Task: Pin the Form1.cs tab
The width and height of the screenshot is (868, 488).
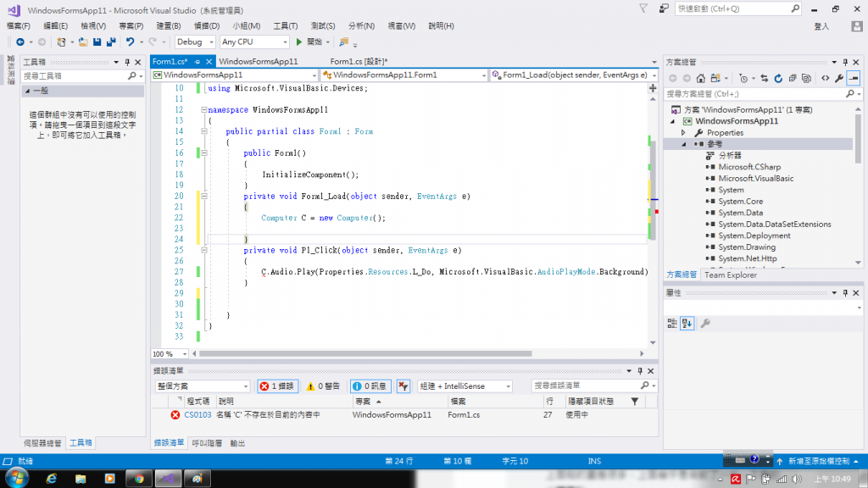Action: pos(197,62)
